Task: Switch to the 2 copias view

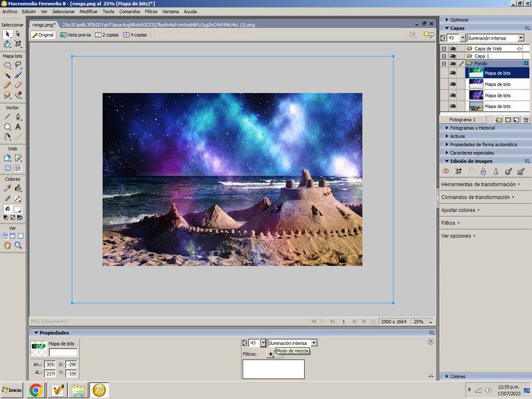Action: [107, 35]
